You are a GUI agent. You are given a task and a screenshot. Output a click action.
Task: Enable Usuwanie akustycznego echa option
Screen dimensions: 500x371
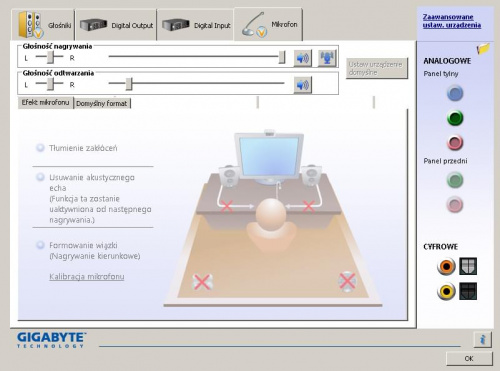(40, 177)
